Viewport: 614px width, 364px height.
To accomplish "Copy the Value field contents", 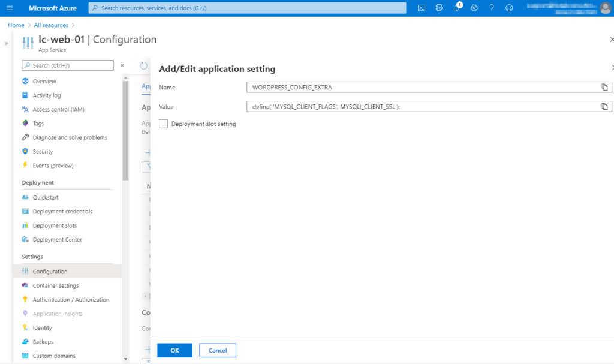I will coord(604,106).
